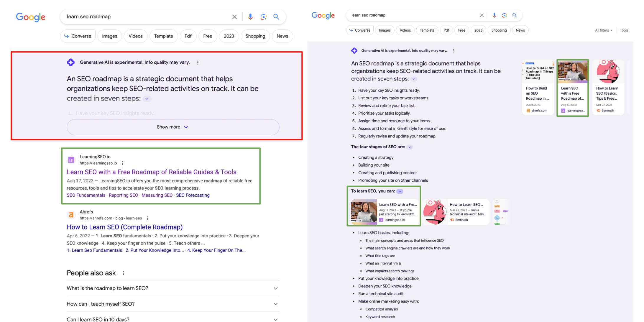Click the Google logo in left window
This screenshot has height=322, width=644.
tap(31, 17)
